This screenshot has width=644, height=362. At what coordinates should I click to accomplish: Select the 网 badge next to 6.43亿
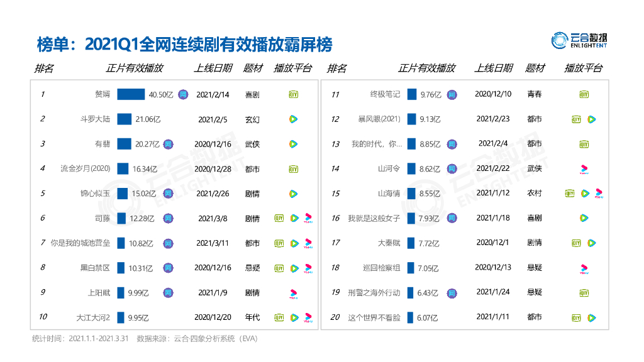tap(452, 293)
